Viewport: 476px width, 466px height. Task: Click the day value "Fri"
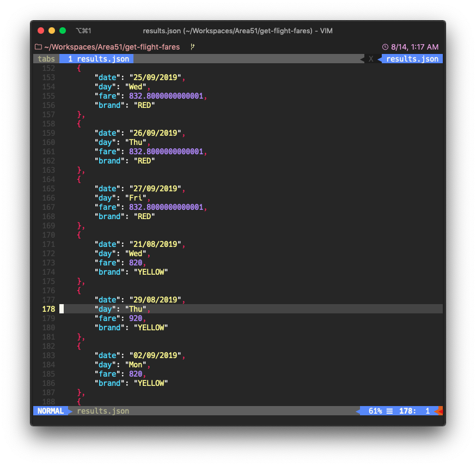click(x=136, y=198)
